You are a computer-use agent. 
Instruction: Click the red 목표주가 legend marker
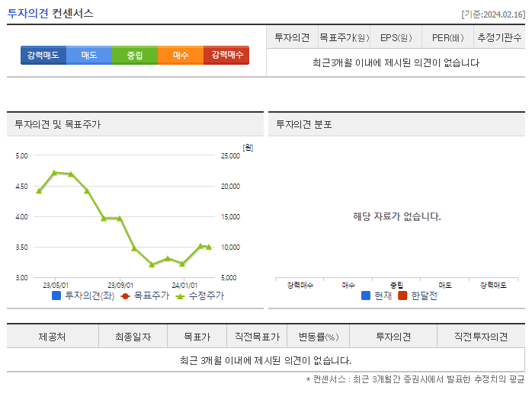coord(125,296)
